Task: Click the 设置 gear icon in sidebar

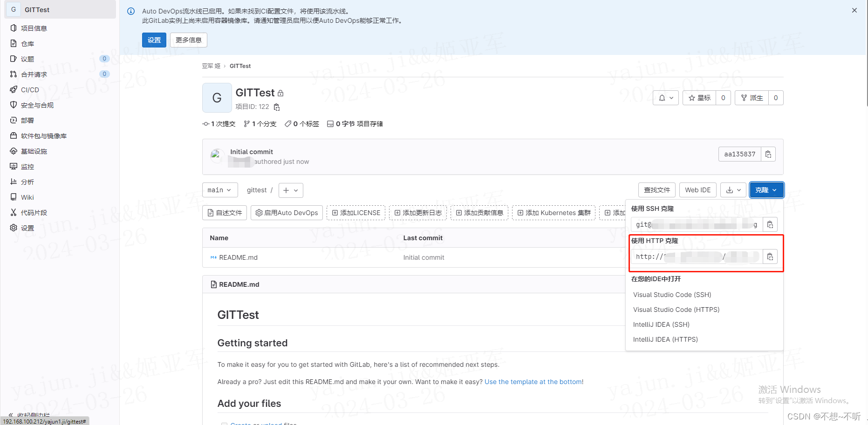Action: pos(14,228)
